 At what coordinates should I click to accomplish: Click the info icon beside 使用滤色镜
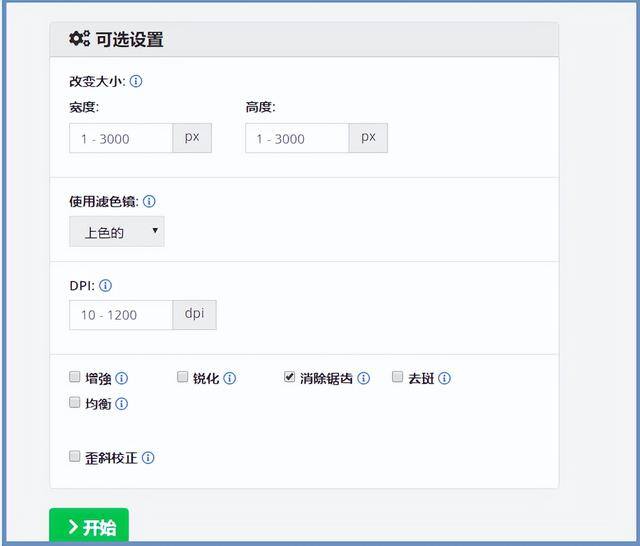149,201
